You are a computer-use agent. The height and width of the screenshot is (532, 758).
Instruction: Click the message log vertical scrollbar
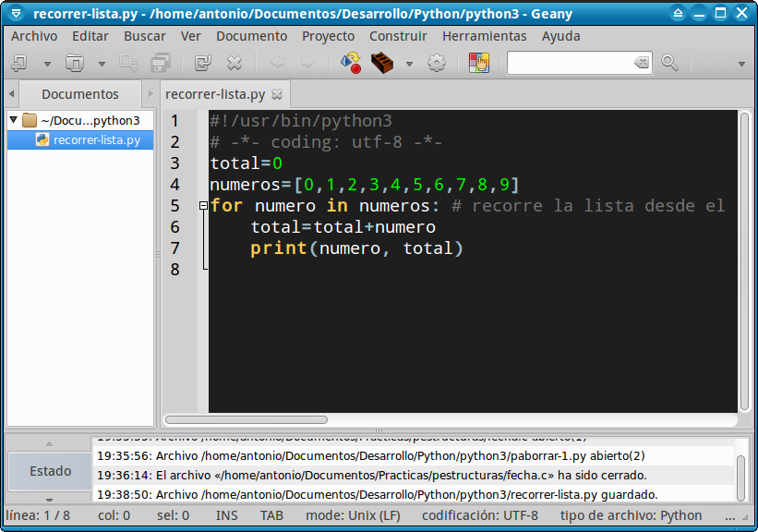click(741, 478)
